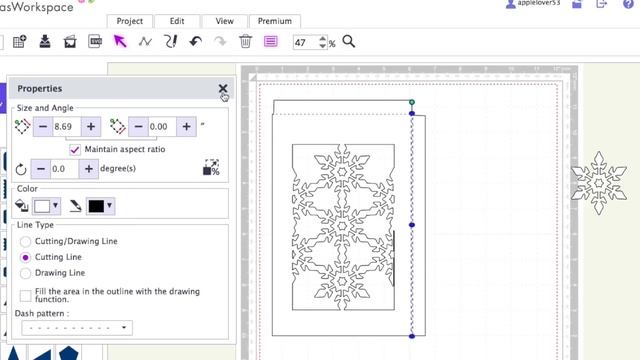The height and width of the screenshot is (360, 640).
Task: Click the height field showing 0.00
Action: tap(162, 127)
